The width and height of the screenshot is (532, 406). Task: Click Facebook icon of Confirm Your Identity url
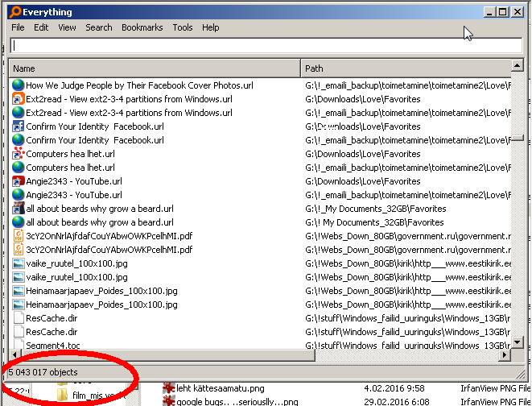click(x=18, y=126)
